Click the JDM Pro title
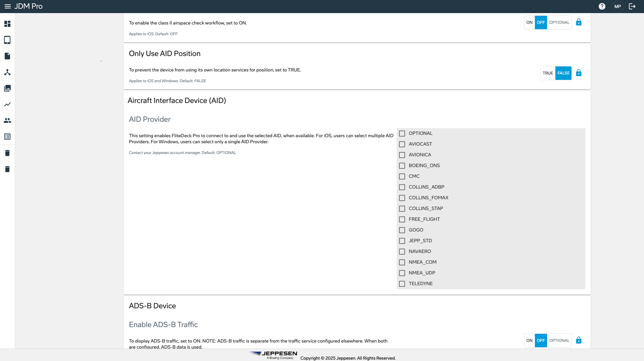The height and width of the screenshot is (361, 644). (x=29, y=6)
